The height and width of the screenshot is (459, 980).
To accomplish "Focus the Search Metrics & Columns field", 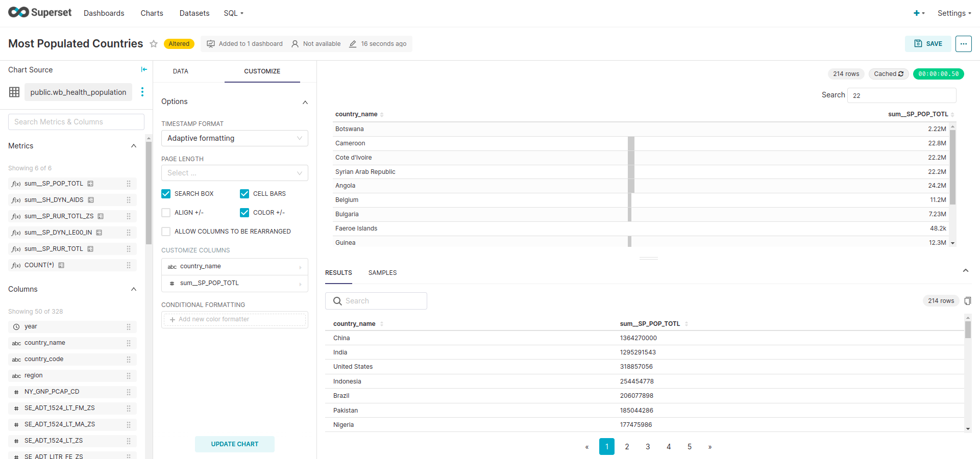I will (76, 122).
